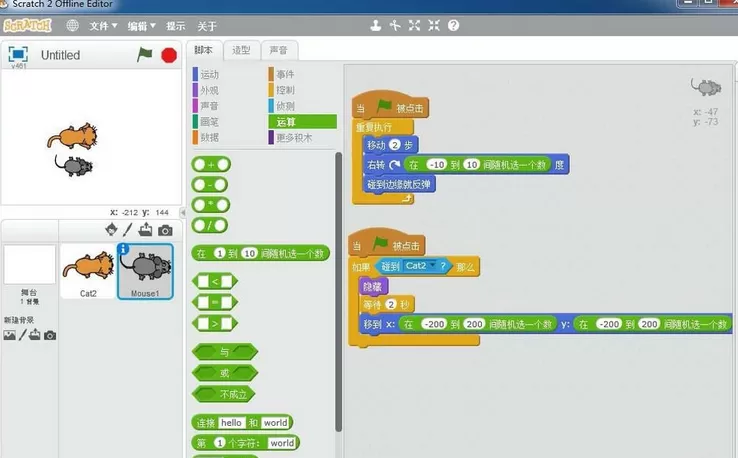The image size is (738, 458).
Task: Collapse the stage panel arrow
Action: (183, 212)
